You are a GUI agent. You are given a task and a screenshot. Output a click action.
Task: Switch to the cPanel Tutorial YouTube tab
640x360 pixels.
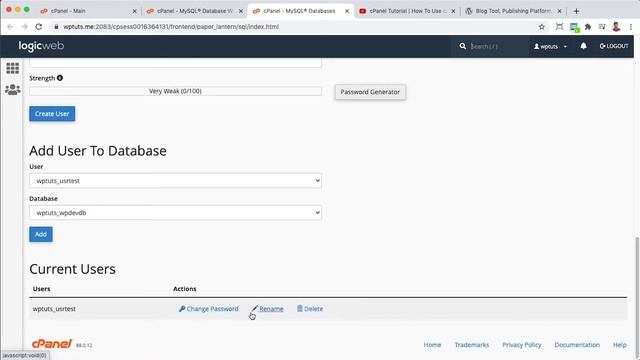pos(407,11)
